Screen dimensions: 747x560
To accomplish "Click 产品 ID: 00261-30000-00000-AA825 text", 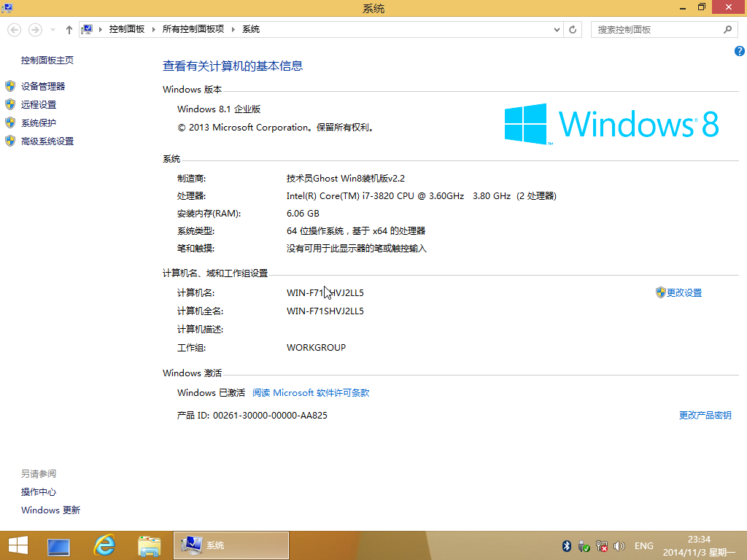I will (252, 415).
